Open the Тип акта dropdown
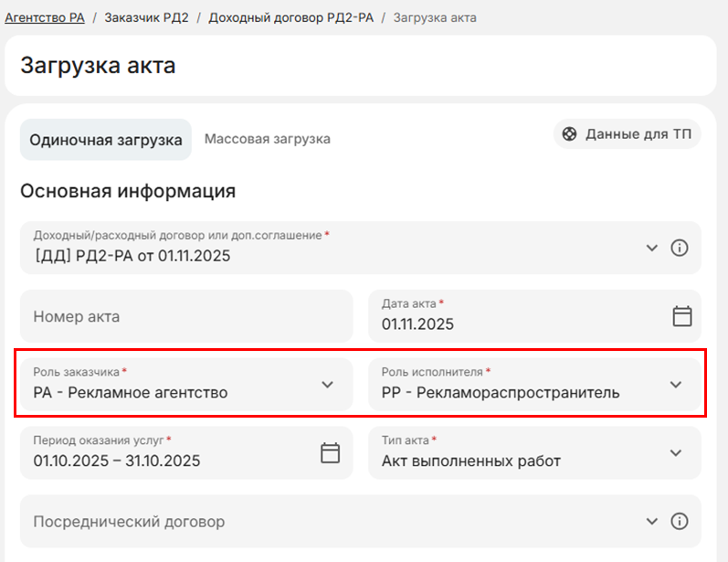The image size is (728, 562). click(676, 452)
